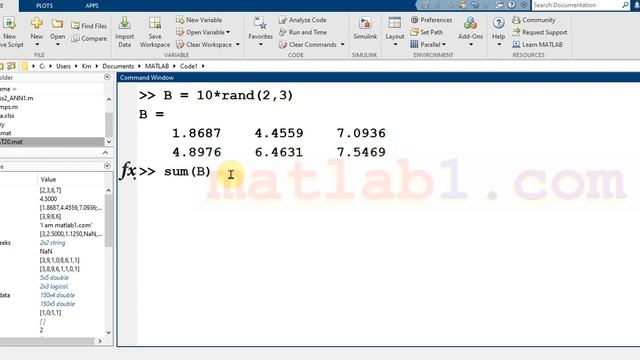This screenshot has width=640, height=360.
Task: Click Save Workspace icon
Action: [155, 23]
